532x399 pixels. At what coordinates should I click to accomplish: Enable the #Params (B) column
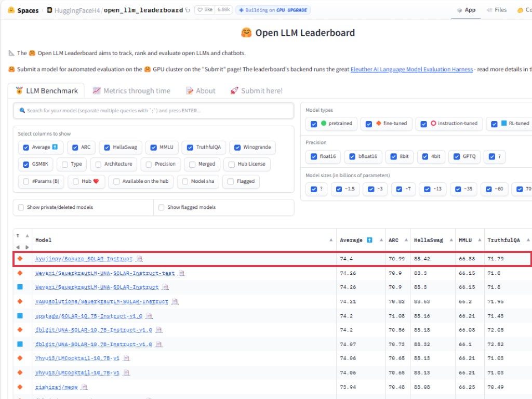point(26,181)
